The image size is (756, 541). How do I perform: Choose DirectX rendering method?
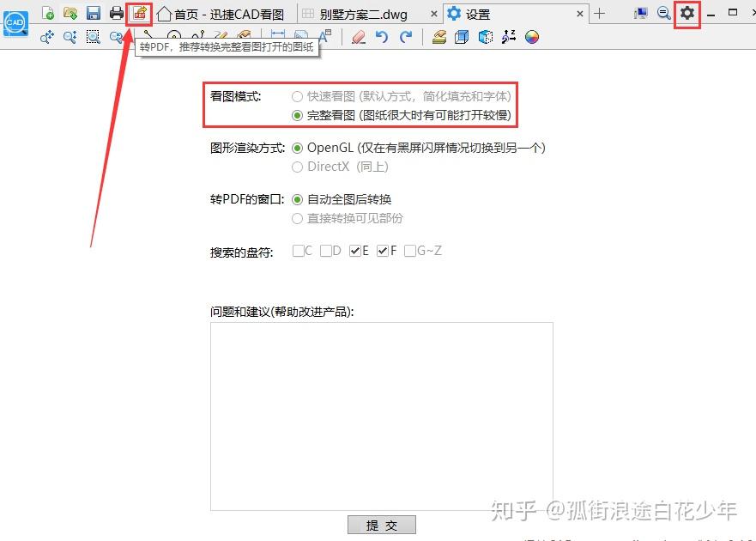[297, 167]
